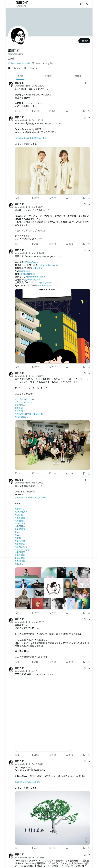Open search via the magnifier icon

point(88,4)
